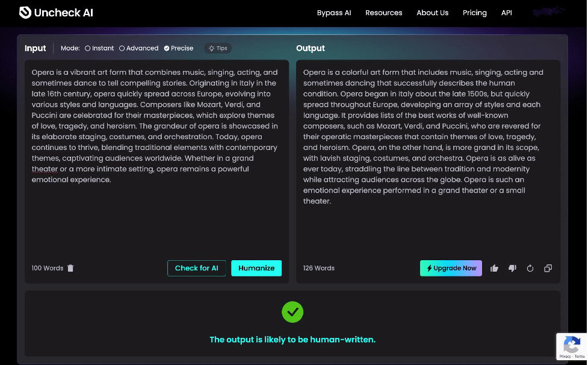Image resolution: width=588 pixels, height=365 pixels.
Task: Copy the output text
Action: coord(548,268)
